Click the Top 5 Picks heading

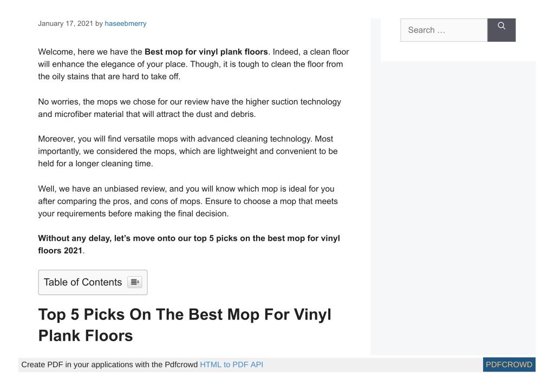tap(185, 325)
